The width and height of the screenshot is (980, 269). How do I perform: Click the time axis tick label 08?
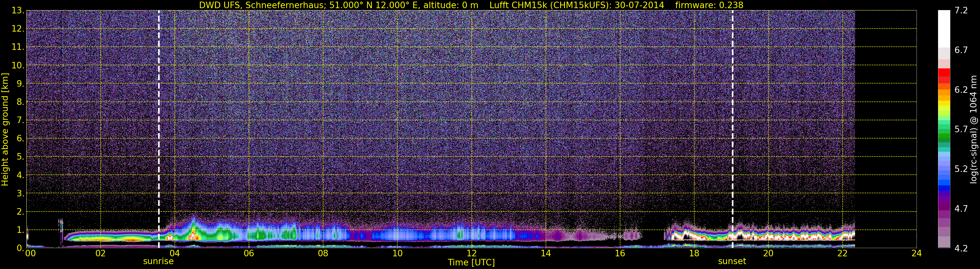pos(323,253)
